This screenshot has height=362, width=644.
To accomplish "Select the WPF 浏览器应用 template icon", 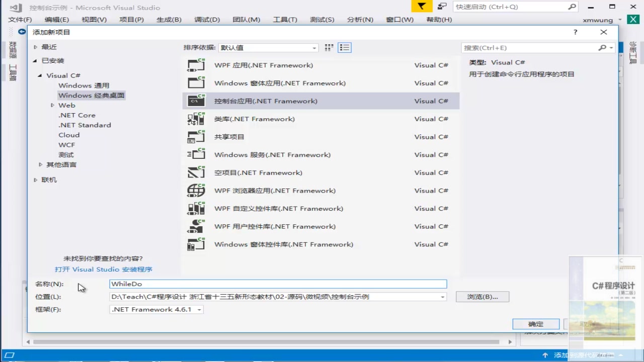I will coord(196,191).
